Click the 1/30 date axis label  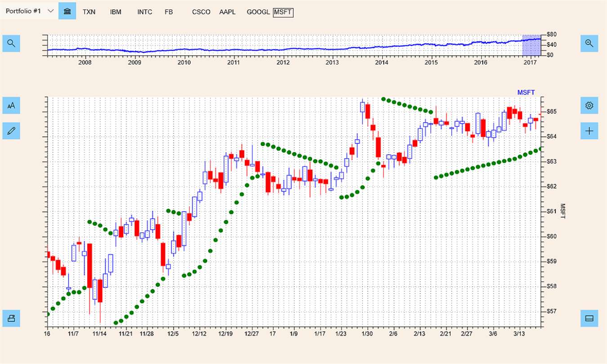[x=367, y=334]
